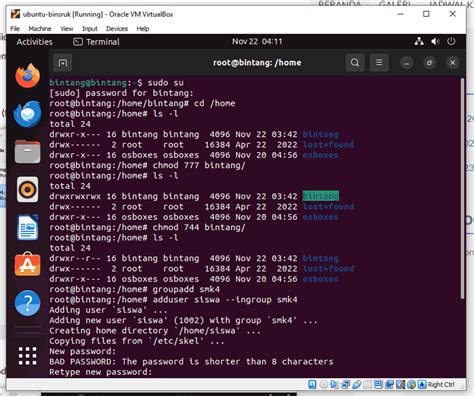The height and width of the screenshot is (396, 474).
Task: Click the 'chmod 777 bintang/' command line
Action: pos(147,165)
